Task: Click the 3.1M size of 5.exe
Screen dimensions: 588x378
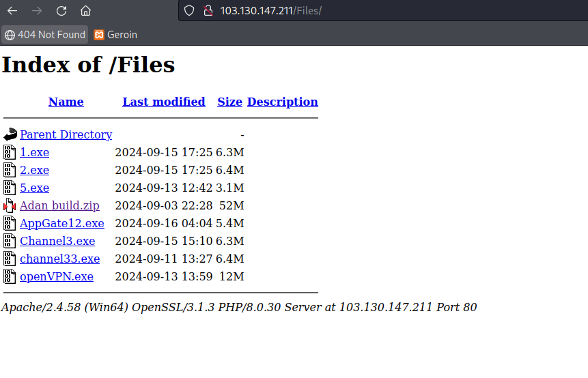Action: [x=230, y=188]
